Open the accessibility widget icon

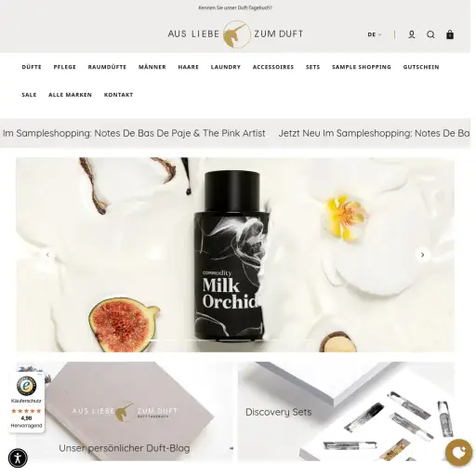(x=18, y=457)
